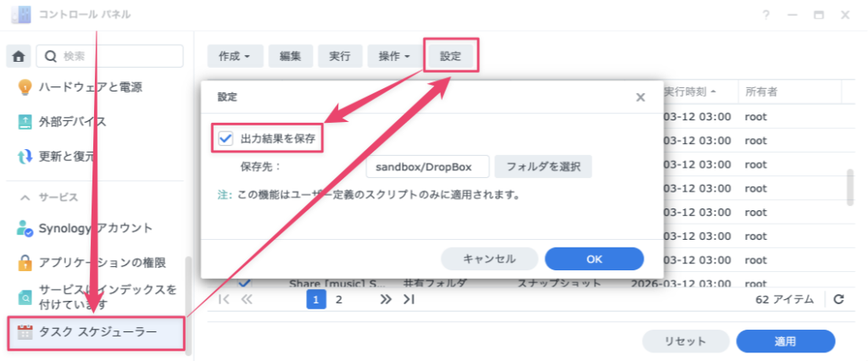Toggle the Save output results (出力結果を保存) checkbox
Viewport: 868px width, 361px height.
tap(225, 138)
